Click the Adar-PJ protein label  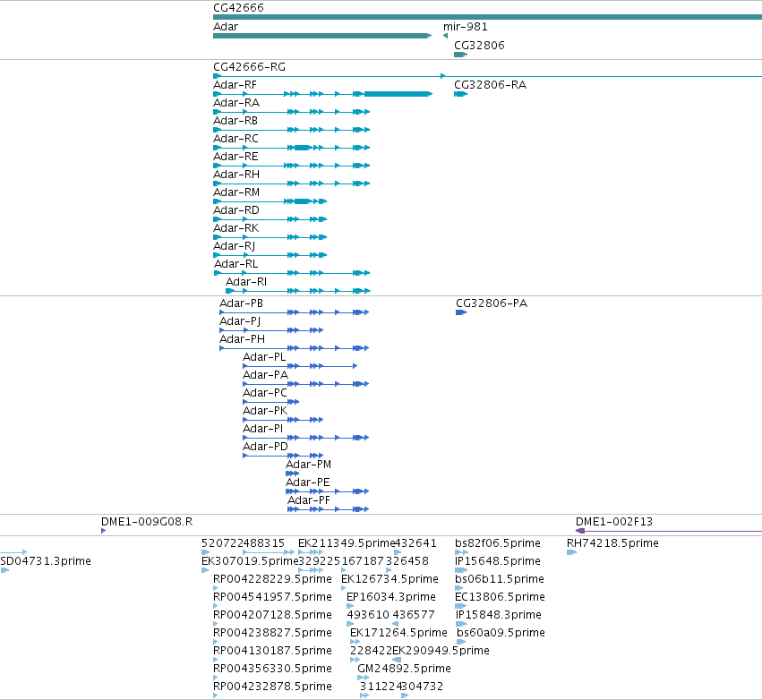240,321
